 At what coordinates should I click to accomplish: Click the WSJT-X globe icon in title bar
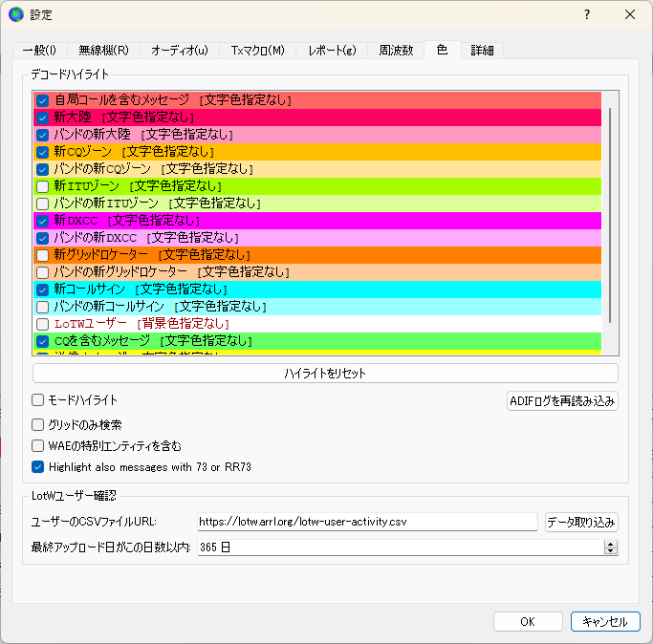[16, 14]
